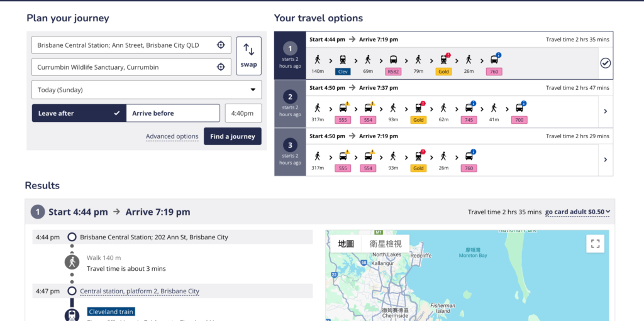Switch map to satellite view tab
Viewport: 644px width, 321px height.
(x=386, y=244)
